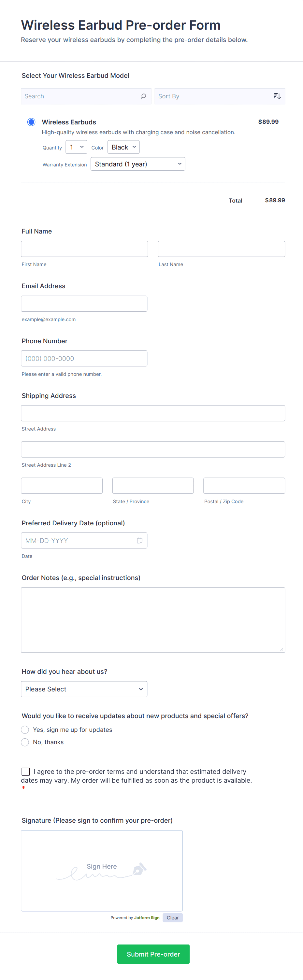This screenshot has height=980, width=303.
Task: Open the calendar date picker icon
Action: pyautogui.click(x=140, y=540)
